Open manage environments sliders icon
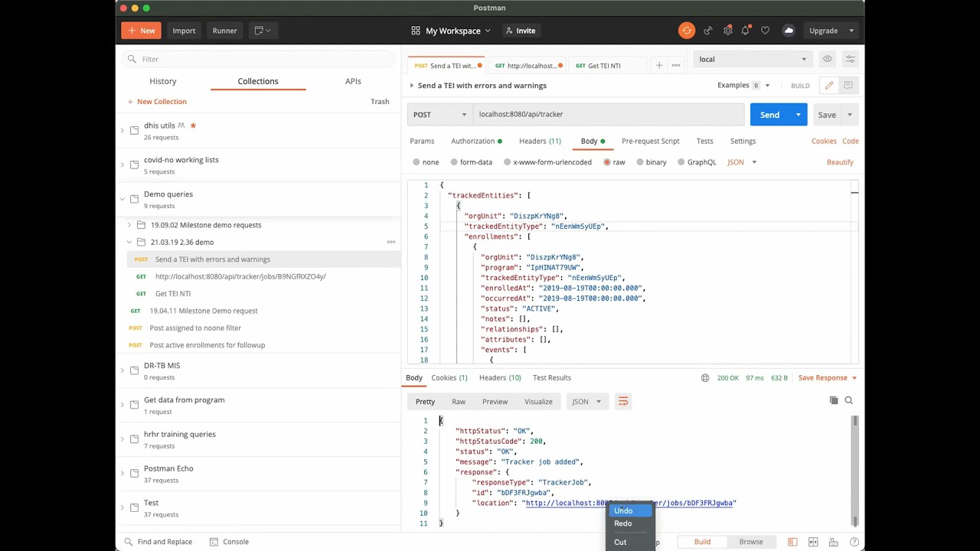The image size is (980, 551). pyautogui.click(x=850, y=59)
